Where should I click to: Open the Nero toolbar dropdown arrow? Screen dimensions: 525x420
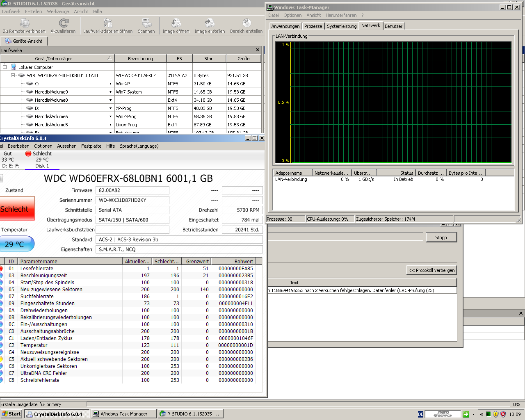(x=473, y=414)
